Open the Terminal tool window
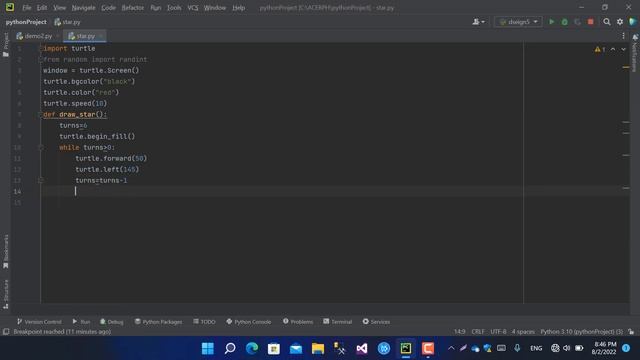Viewport: 640px width, 360px height. tap(338, 322)
